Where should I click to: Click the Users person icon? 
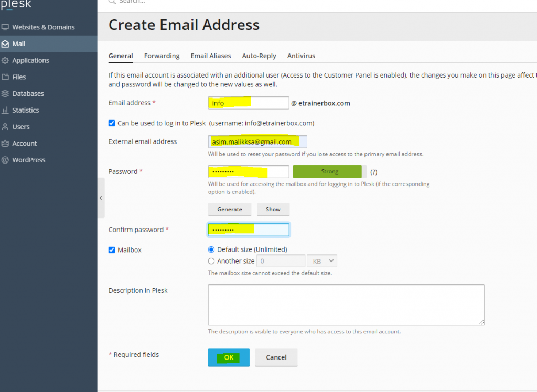[x=5, y=127]
